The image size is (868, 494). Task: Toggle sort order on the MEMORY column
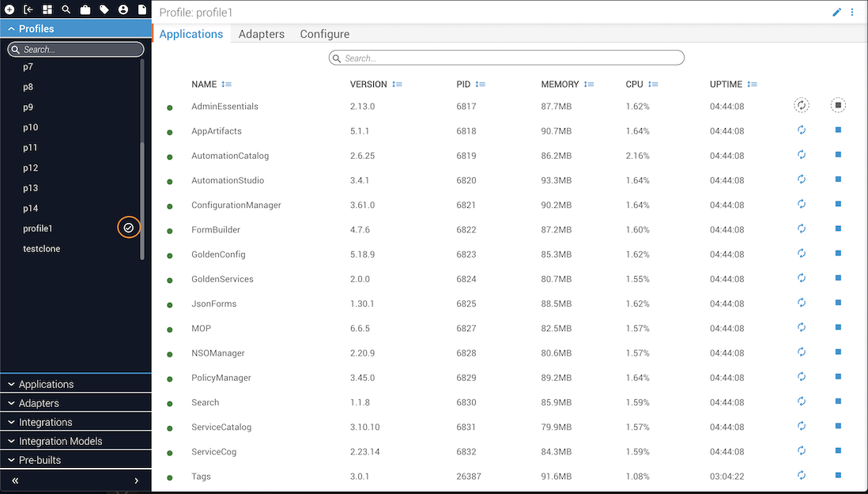click(x=589, y=85)
